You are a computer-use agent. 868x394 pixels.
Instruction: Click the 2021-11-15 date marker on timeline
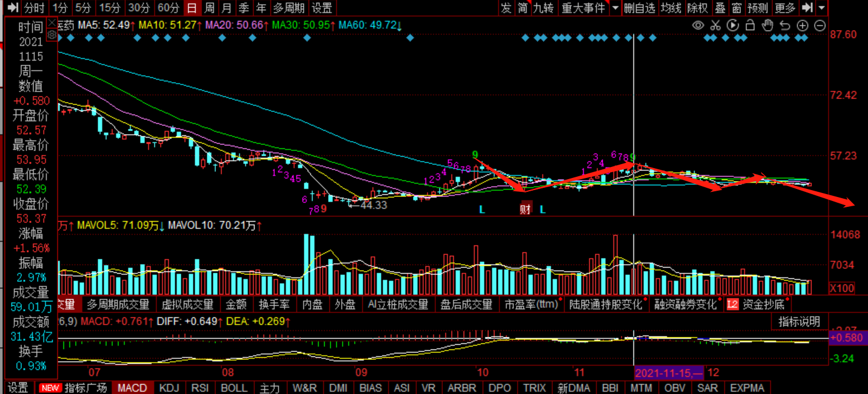pos(669,373)
